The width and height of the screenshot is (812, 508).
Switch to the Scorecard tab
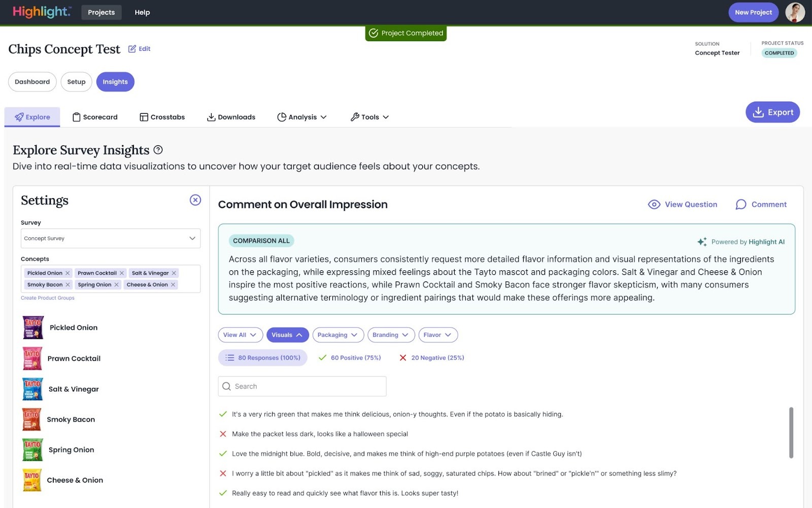tap(95, 117)
